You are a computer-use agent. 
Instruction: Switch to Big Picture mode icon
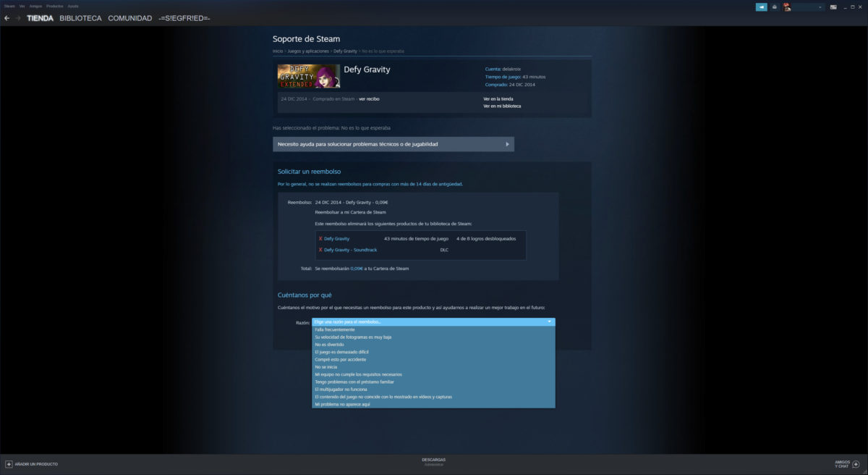[833, 7]
